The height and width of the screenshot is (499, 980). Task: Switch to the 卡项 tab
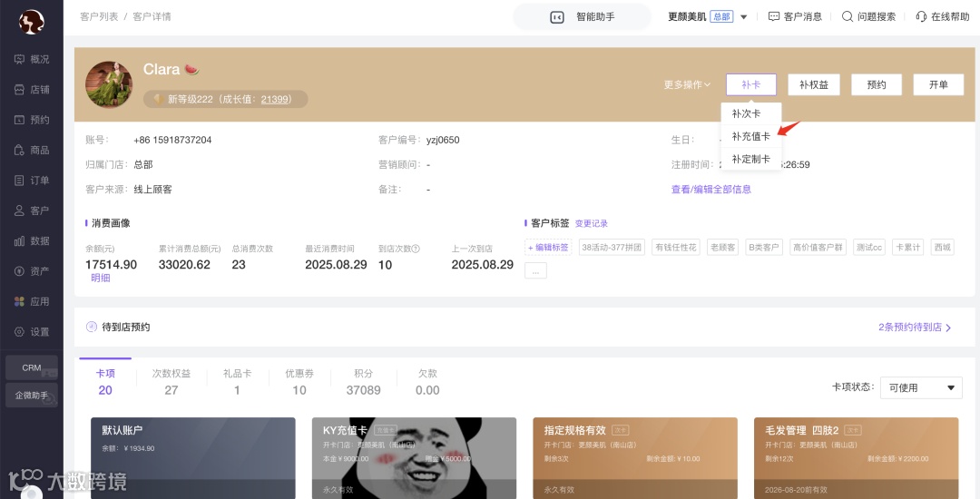click(x=105, y=382)
